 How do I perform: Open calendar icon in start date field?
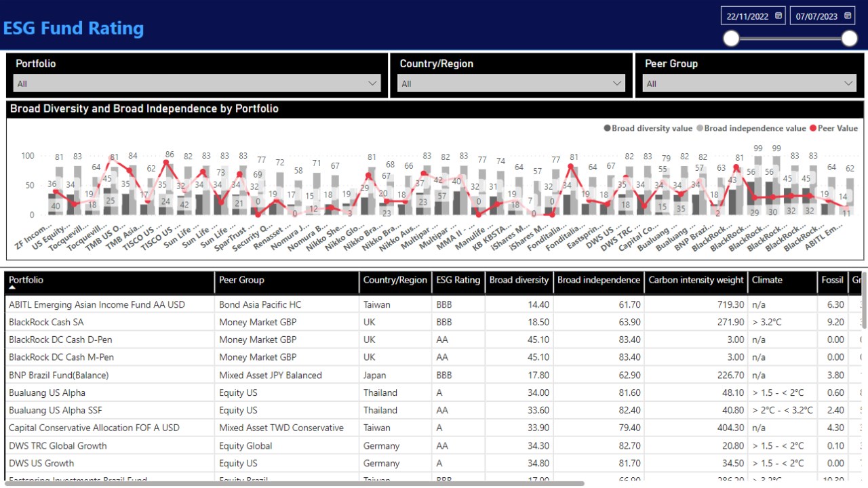[778, 16]
